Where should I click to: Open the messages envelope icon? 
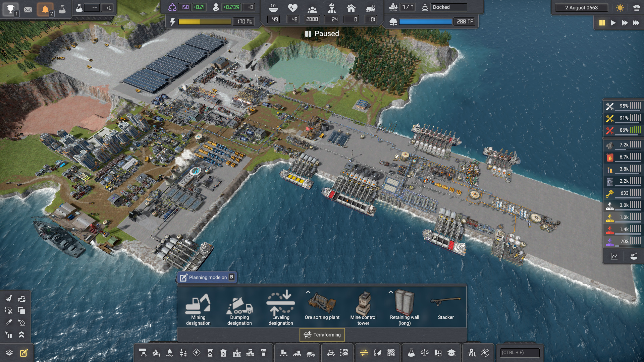28,9
